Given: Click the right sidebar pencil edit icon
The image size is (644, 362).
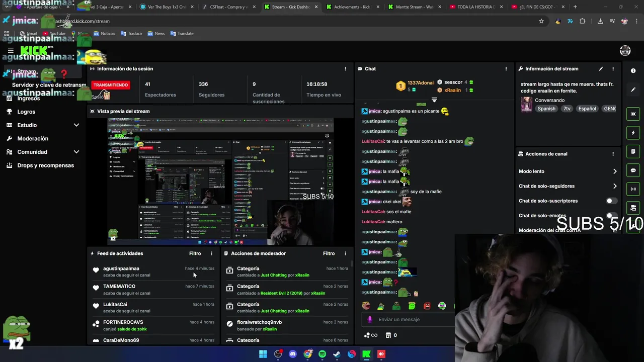Looking at the screenshot, I should 633,89.
